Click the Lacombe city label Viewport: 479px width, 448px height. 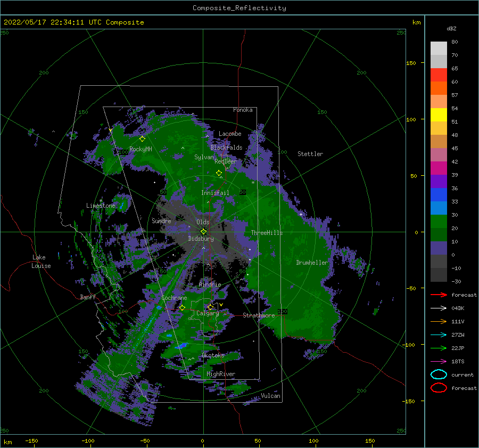pos(230,134)
